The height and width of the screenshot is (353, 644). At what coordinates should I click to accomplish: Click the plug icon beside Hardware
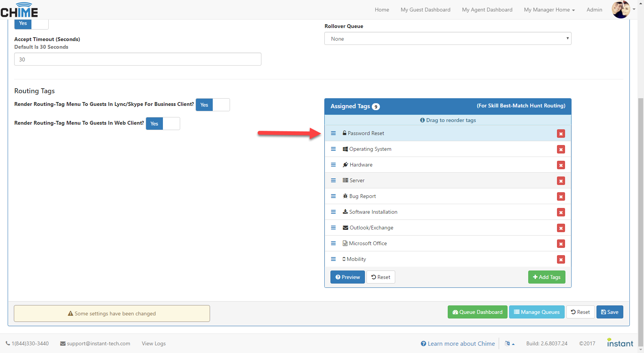345,165
